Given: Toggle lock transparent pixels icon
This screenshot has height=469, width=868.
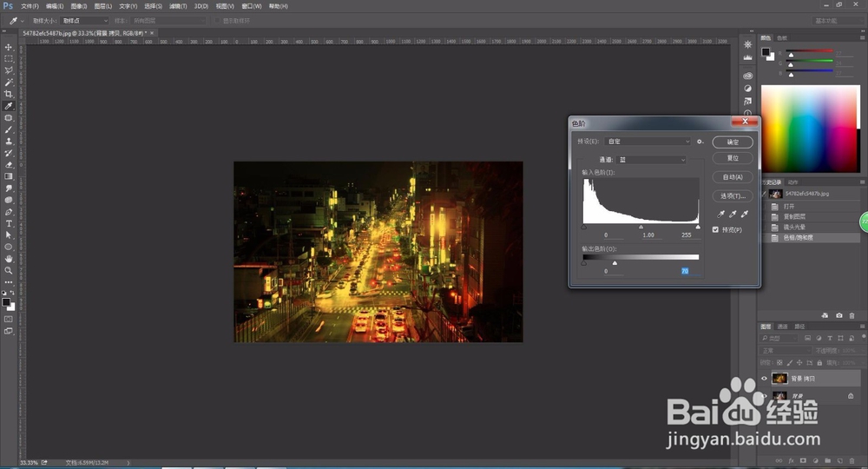Looking at the screenshot, I should point(779,363).
